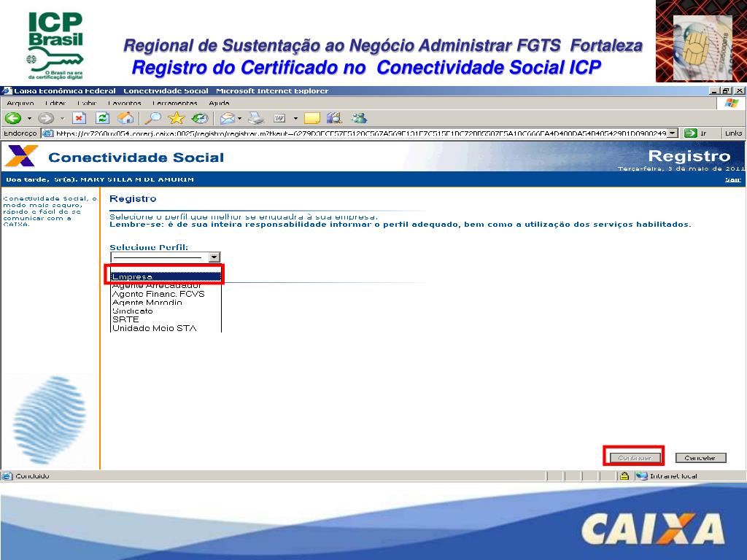This screenshot has height=560, width=747.
Task: Expand the address bar dropdown arrow
Action: pos(672,133)
